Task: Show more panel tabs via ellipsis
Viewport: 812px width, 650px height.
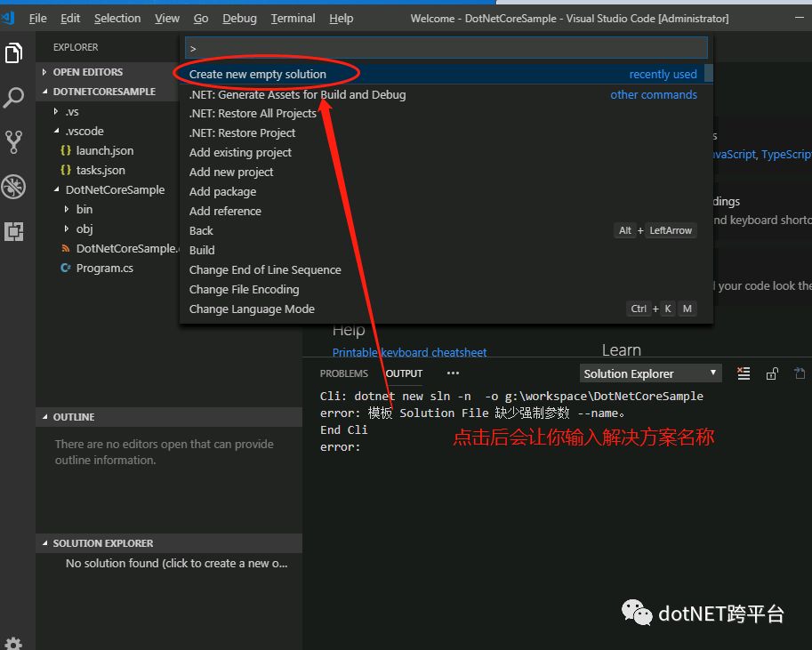Action: tap(453, 373)
